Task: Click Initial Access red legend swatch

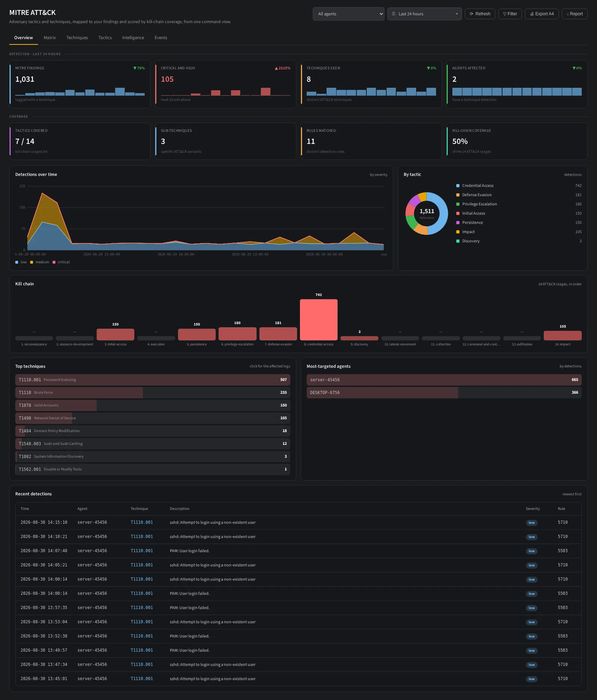Action: pyautogui.click(x=458, y=213)
